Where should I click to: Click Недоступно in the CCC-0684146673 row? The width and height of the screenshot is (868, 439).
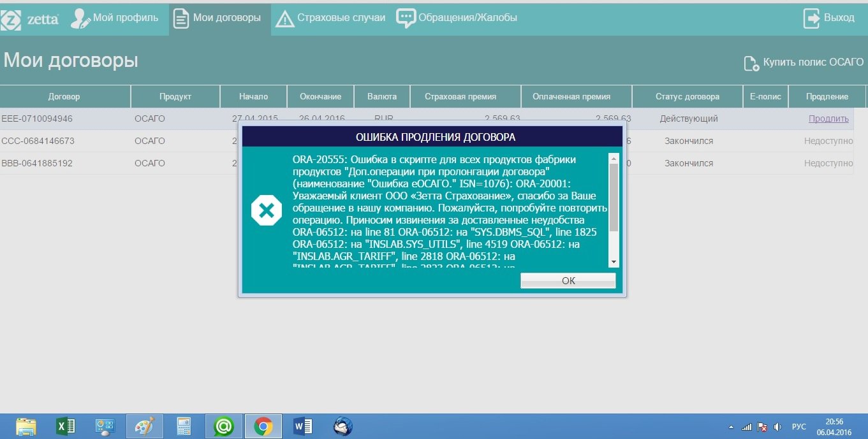[828, 141]
